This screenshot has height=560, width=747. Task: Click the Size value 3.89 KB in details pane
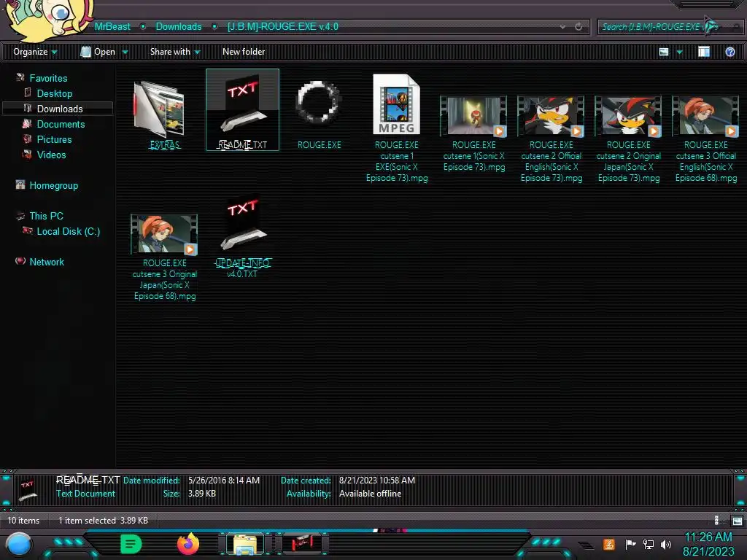201,494
